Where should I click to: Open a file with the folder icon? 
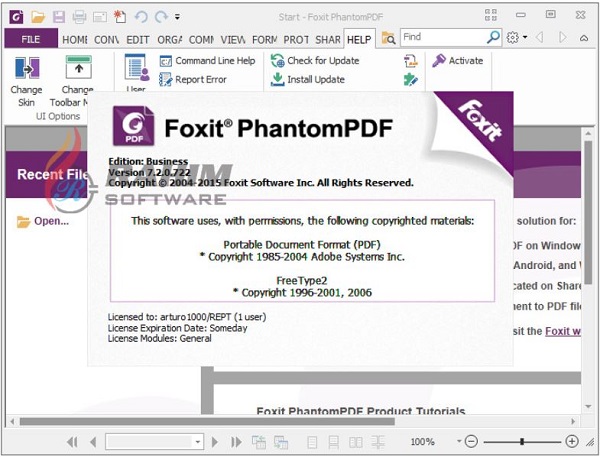pos(38,17)
